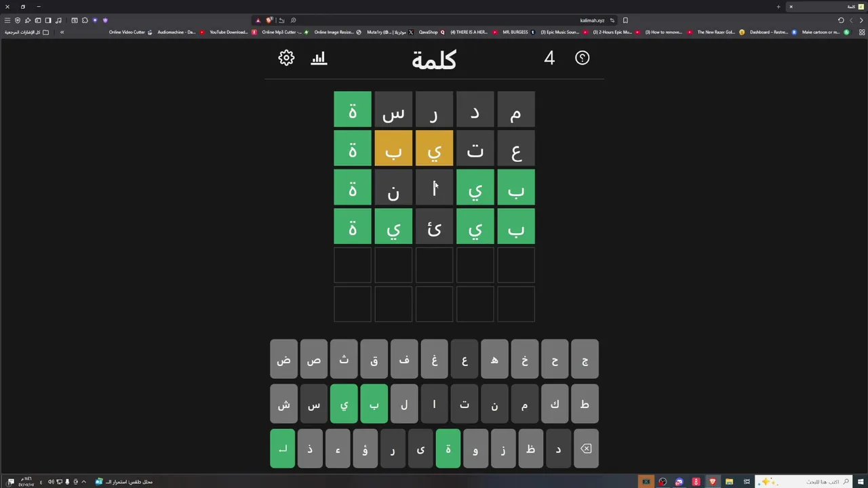Bookmark this page icon in address bar

point(625,20)
